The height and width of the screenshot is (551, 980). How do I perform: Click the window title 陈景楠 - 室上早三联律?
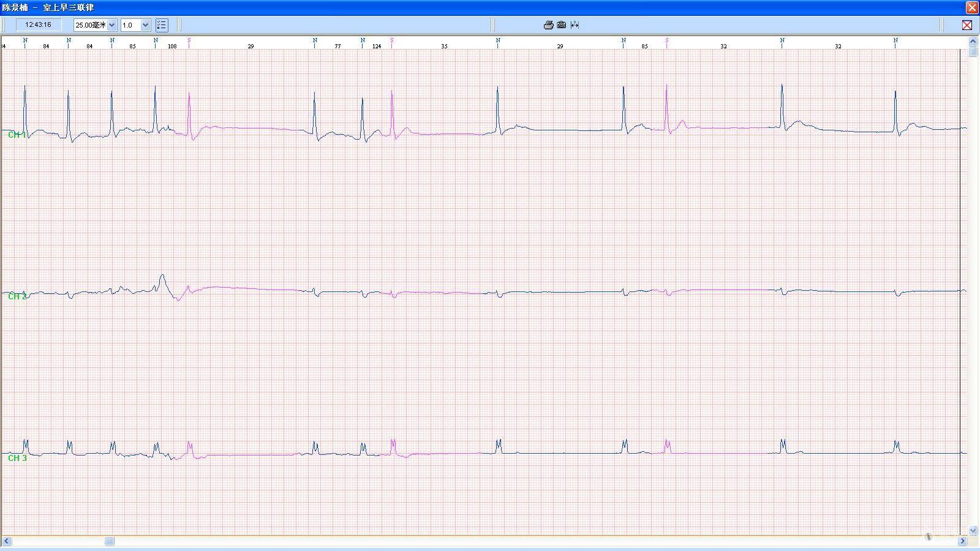pos(48,7)
